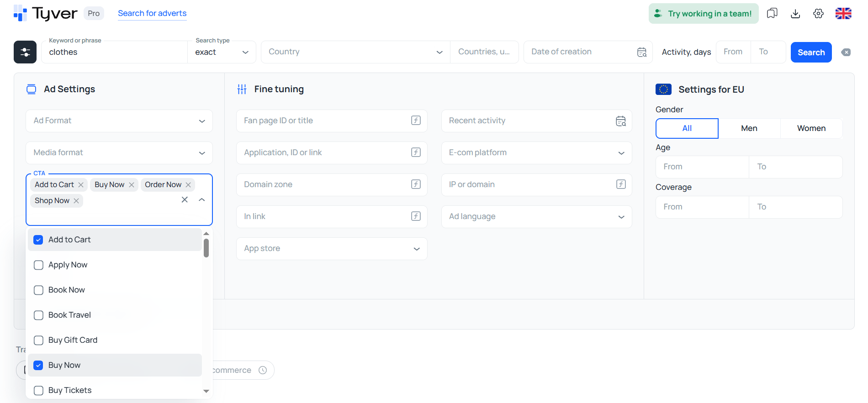Open the Ad Format dropdown

(119, 121)
